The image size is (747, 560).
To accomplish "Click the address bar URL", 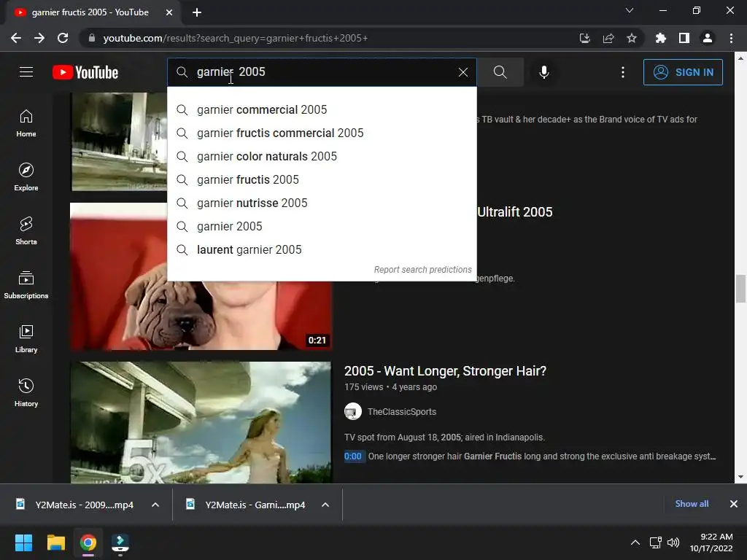I will [x=236, y=38].
